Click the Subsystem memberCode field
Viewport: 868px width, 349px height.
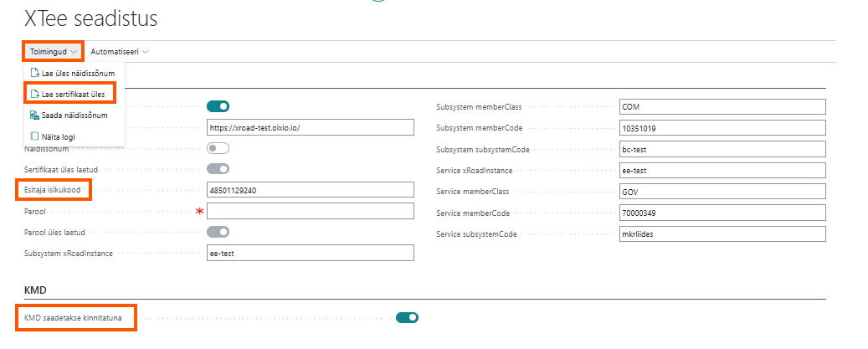point(722,127)
